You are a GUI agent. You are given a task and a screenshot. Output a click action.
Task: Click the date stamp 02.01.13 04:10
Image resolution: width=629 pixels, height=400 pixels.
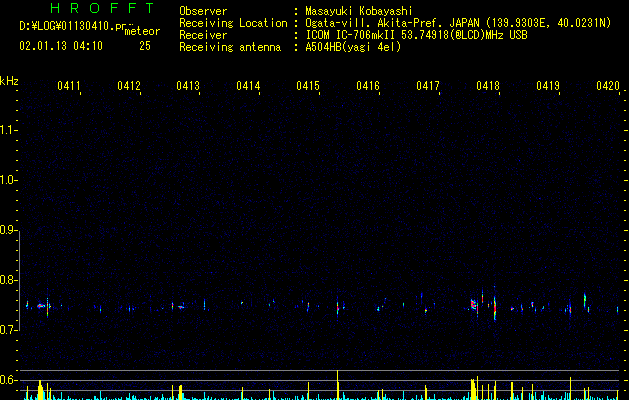tap(61, 46)
